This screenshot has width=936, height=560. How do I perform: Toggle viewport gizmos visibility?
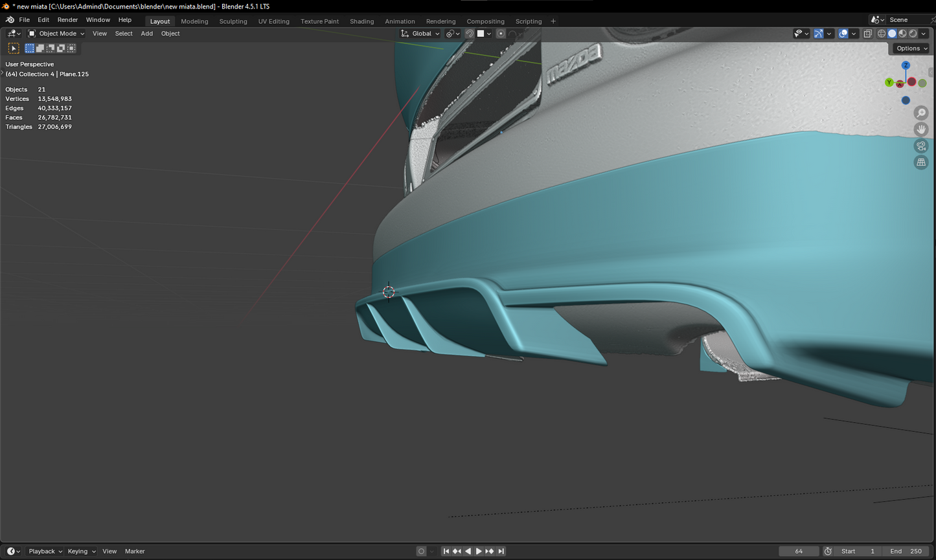tap(819, 34)
